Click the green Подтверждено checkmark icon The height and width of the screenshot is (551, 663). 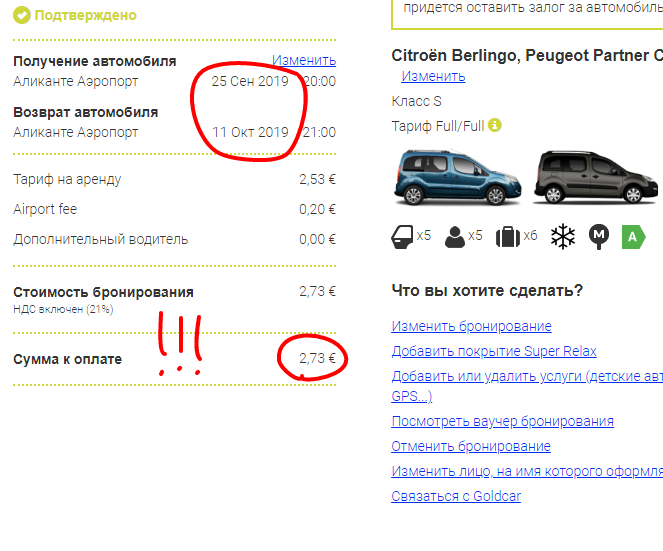pyautogui.click(x=22, y=15)
